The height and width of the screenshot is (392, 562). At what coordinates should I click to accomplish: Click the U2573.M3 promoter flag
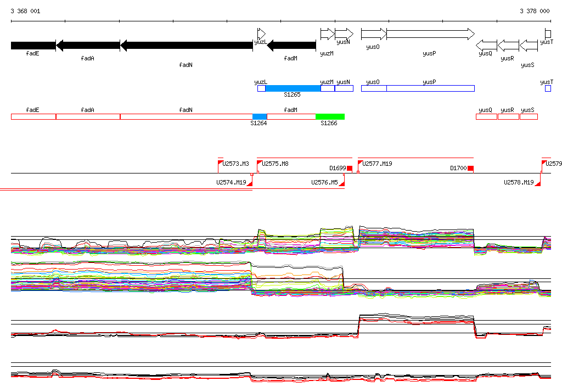pos(221,163)
